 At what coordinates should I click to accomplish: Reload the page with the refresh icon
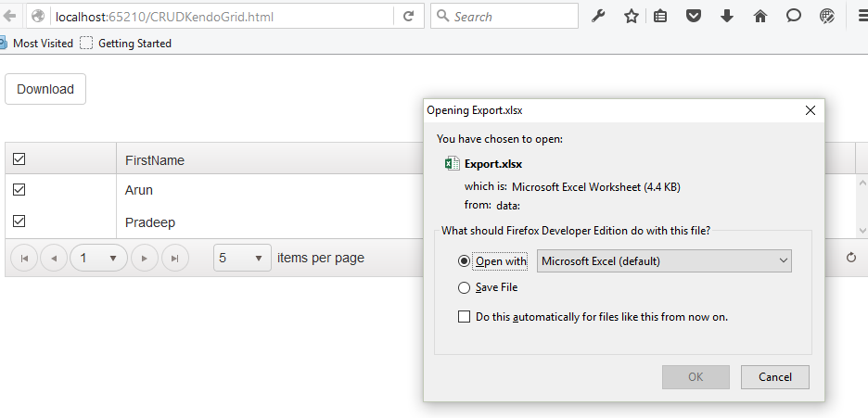point(408,17)
